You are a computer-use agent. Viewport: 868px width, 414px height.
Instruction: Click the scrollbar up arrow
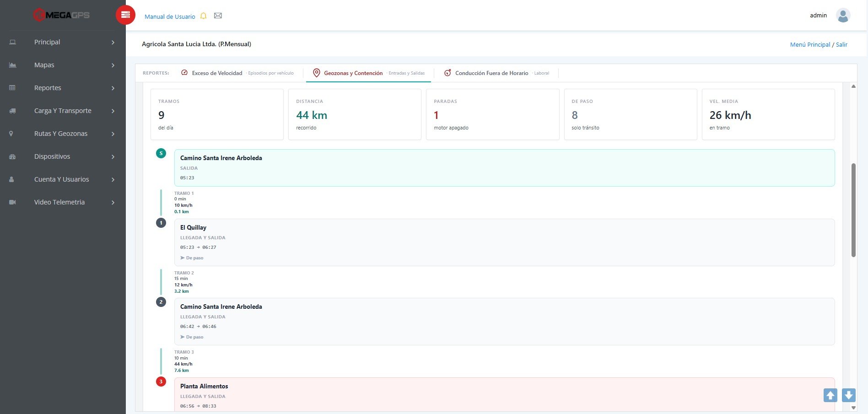(x=853, y=86)
